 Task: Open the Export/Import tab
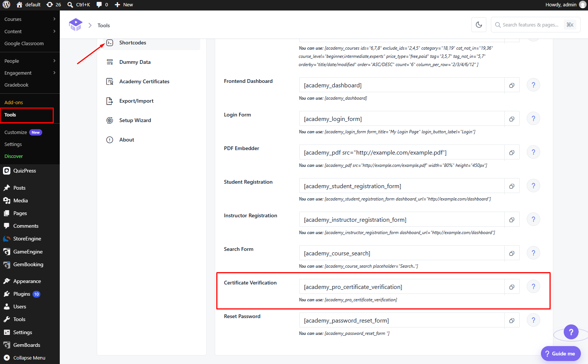pyautogui.click(x=152, y=101)
